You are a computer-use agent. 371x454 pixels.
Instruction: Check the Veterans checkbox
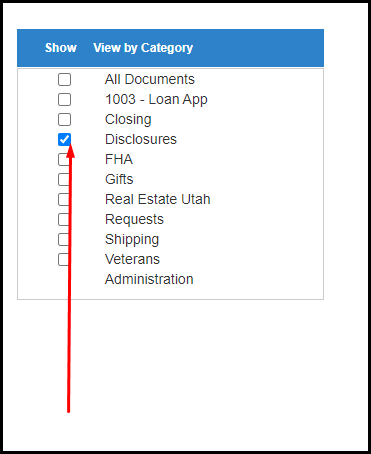[x=64, y=259]
